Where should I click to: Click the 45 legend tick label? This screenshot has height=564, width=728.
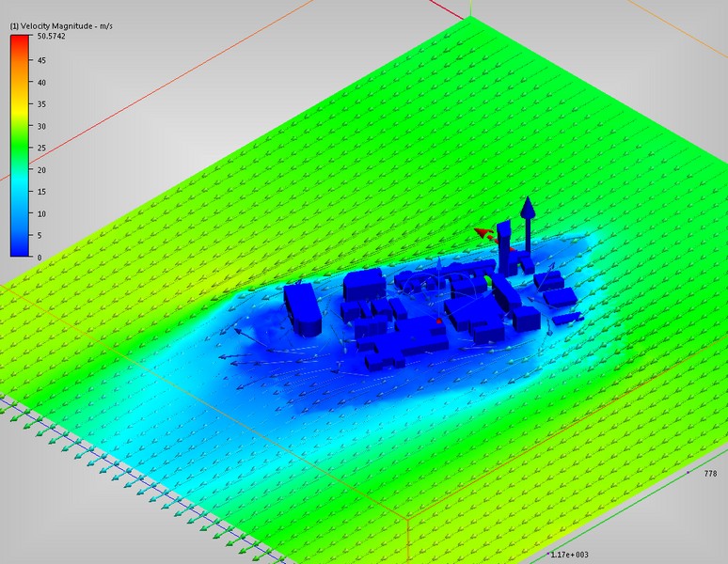click(x=41, y=60)
